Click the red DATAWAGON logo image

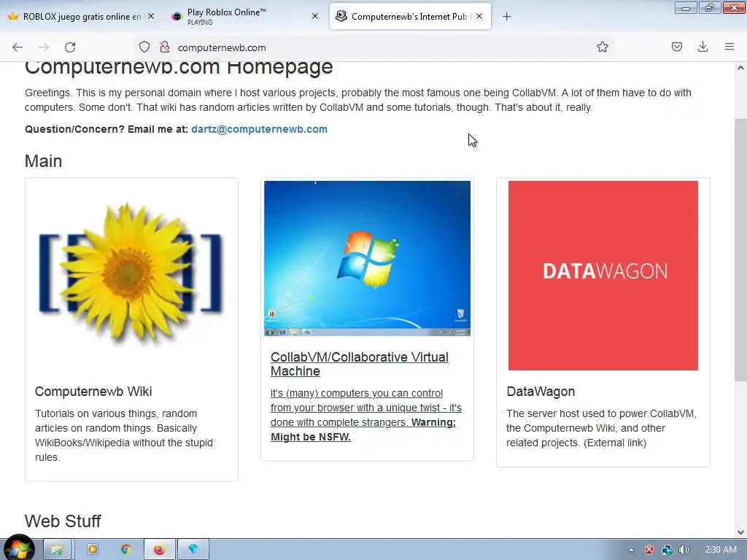(x=603, y=275)
